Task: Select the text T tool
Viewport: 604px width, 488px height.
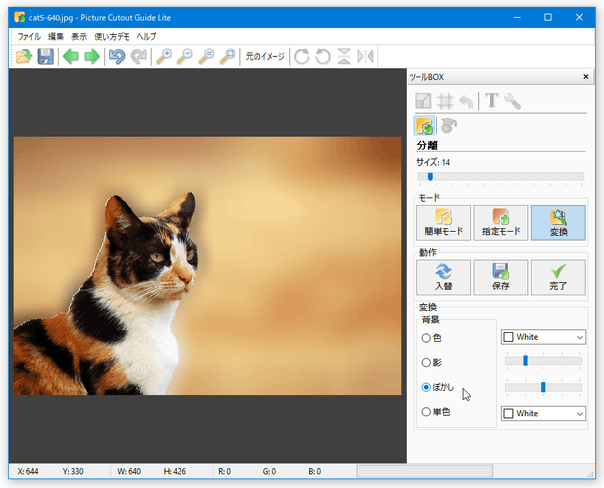Action: click(x=492, y=101)
